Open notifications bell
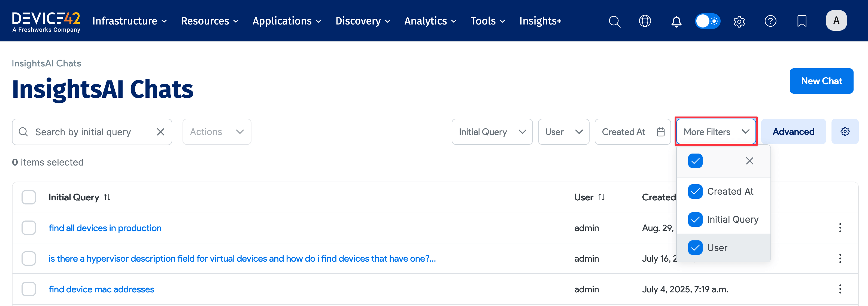This screenshot has height=306, width=868. (676, 21)
